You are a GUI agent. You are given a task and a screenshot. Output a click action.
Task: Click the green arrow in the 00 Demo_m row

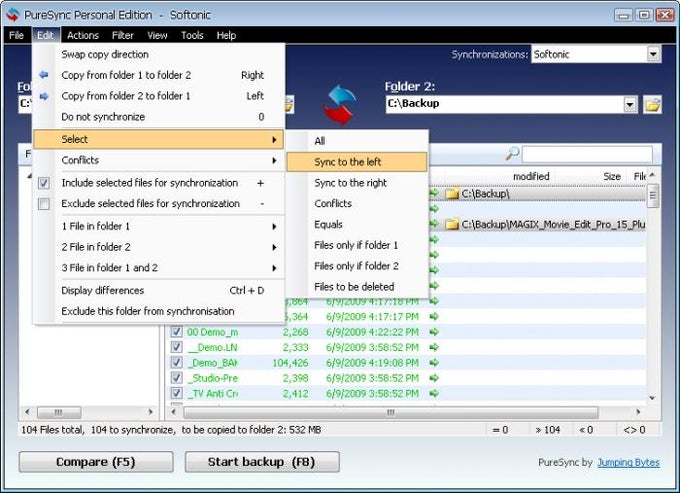434,332
